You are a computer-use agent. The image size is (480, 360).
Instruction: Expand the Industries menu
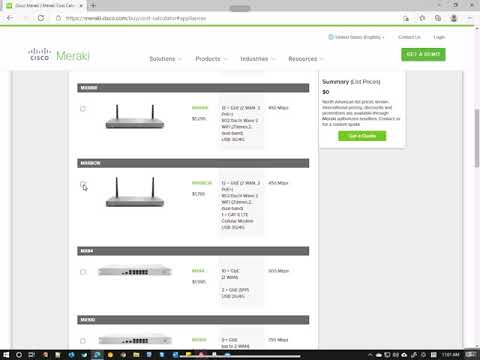(258, 59)
